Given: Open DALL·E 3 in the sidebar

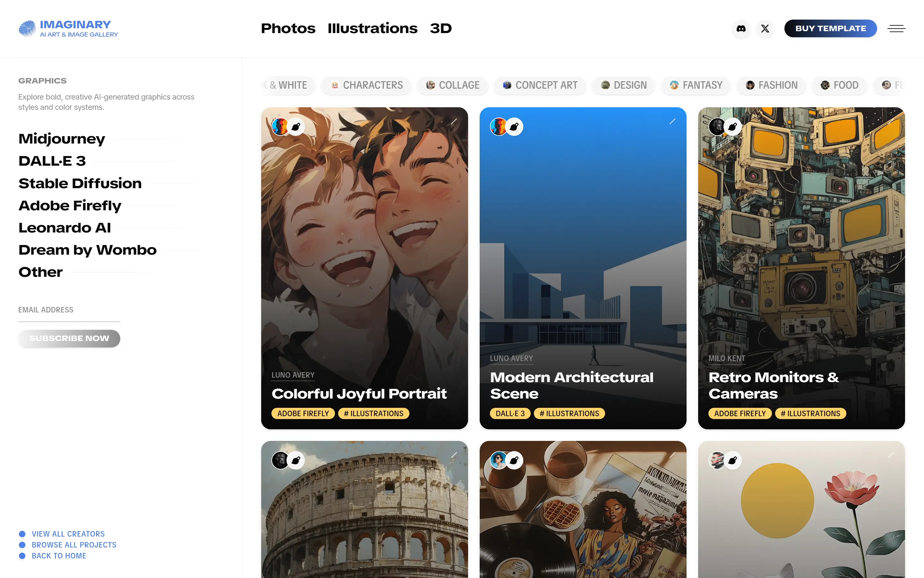Looking at the screenshot, I should click(52, 161).
